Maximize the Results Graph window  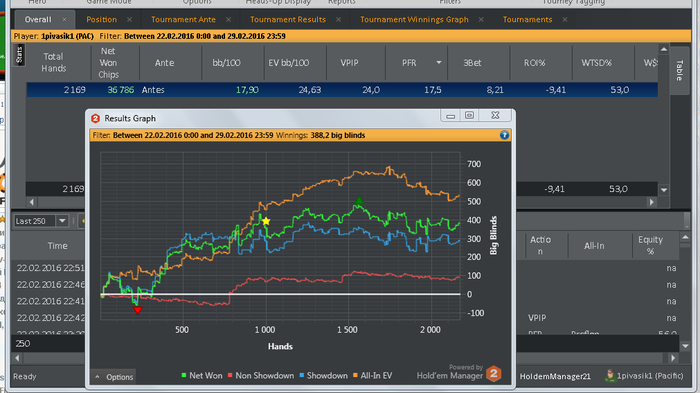469,115
